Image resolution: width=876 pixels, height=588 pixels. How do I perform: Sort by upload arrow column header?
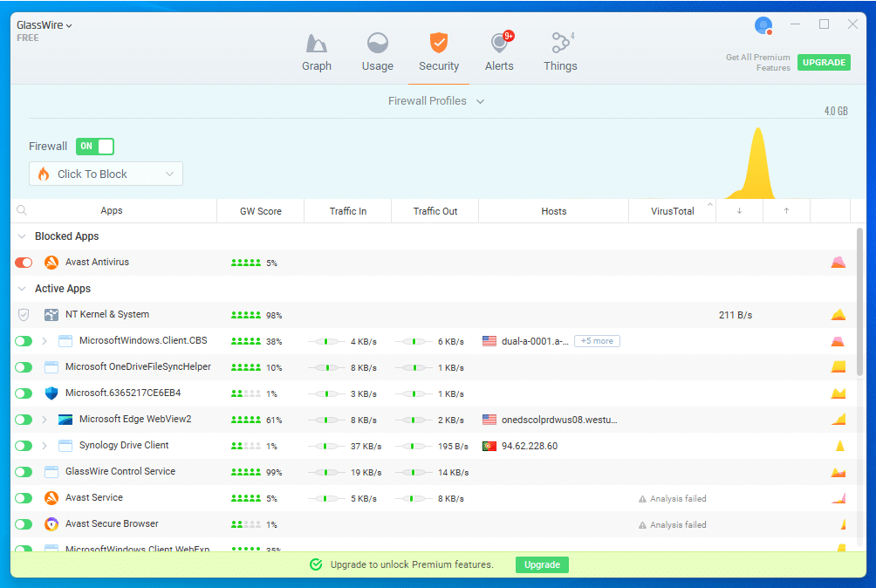tap(786, 210)
